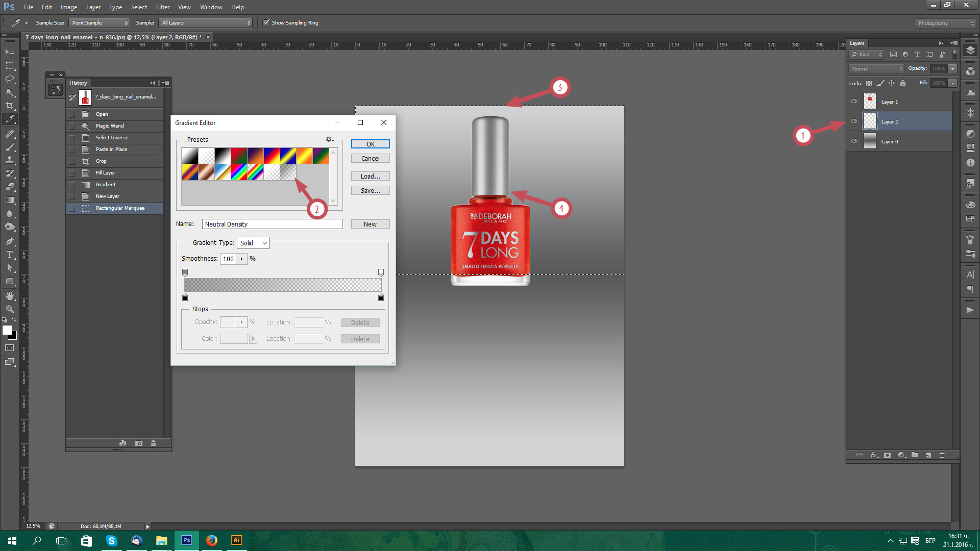Viewport: 980px width, 551px height.
Task: Click the delete state trash icon in History panel
Action: [x=153, y=443]
